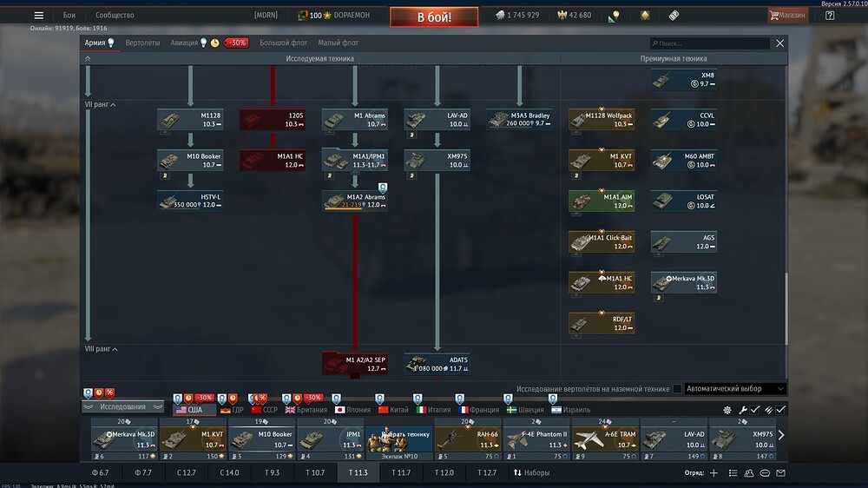Select the M1 A2/A2 SEP vehicle card
The image size is (868, 488).
click(x=355, y=364)
